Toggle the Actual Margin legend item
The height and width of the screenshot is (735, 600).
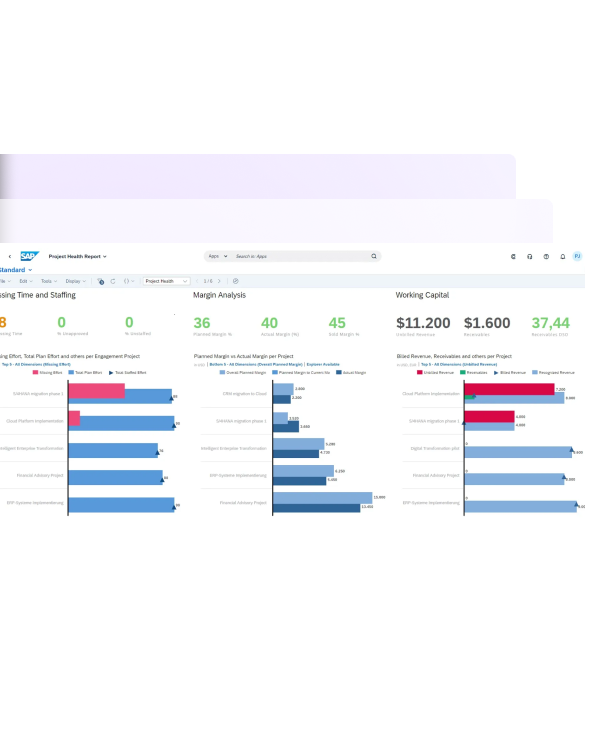[x=351, y=372]
